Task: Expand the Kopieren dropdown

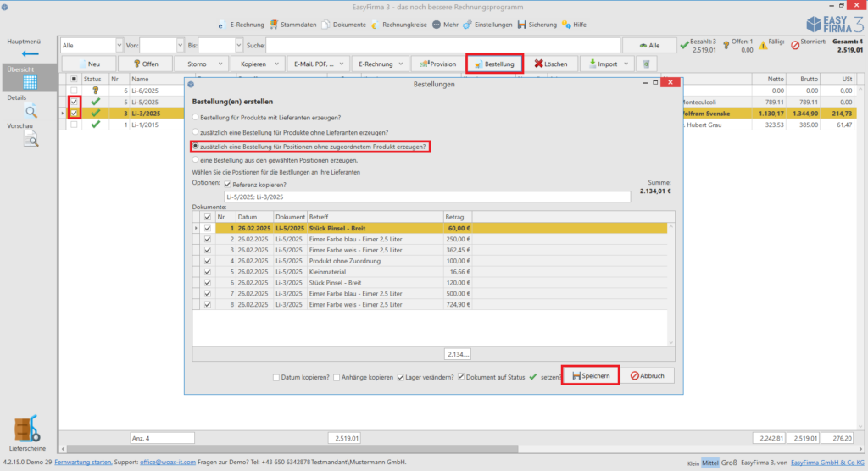Action: [277, 64]
